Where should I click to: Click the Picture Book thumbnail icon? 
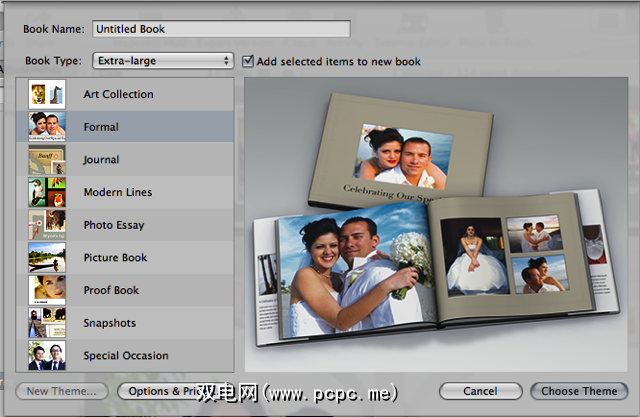pyautogui.click(x=47, y=257)
